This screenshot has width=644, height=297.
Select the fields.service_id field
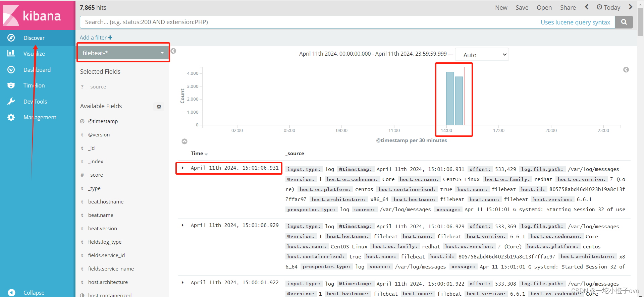(x=106, y=255)
